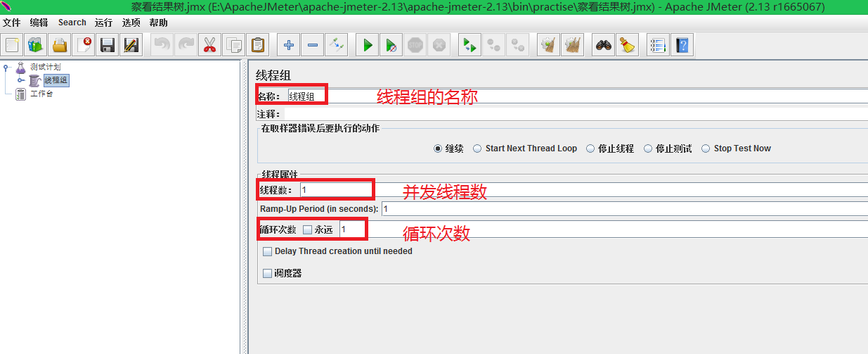
Task: Click the Undo arrow icon
Action: click(x=162, y=46)
